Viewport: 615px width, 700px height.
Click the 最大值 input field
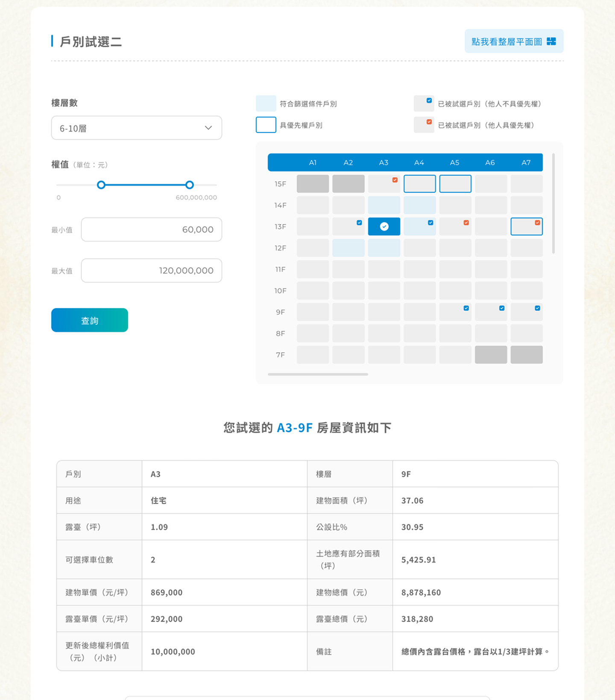click(x=152, y=271)
